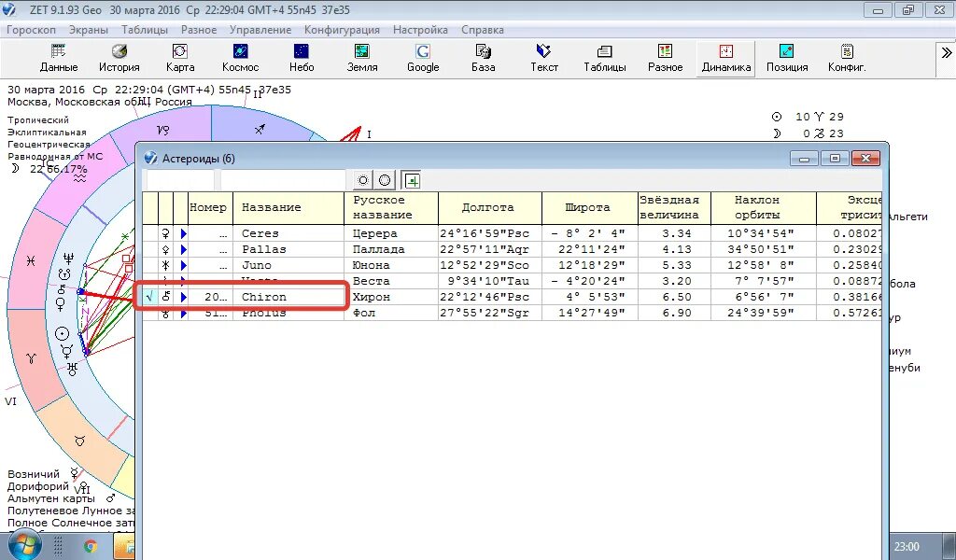Sort by the Русское название column header

391,208
